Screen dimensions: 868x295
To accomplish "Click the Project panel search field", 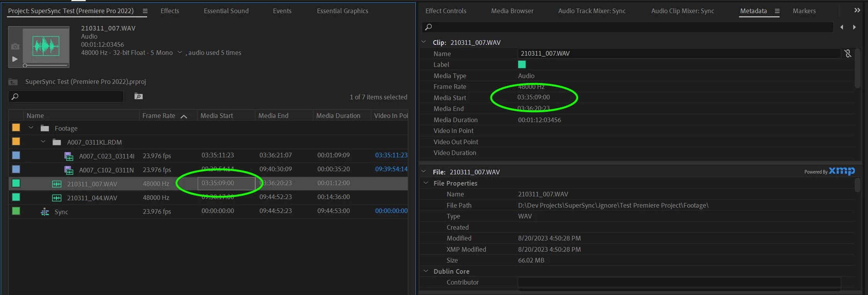I will 66,97.
